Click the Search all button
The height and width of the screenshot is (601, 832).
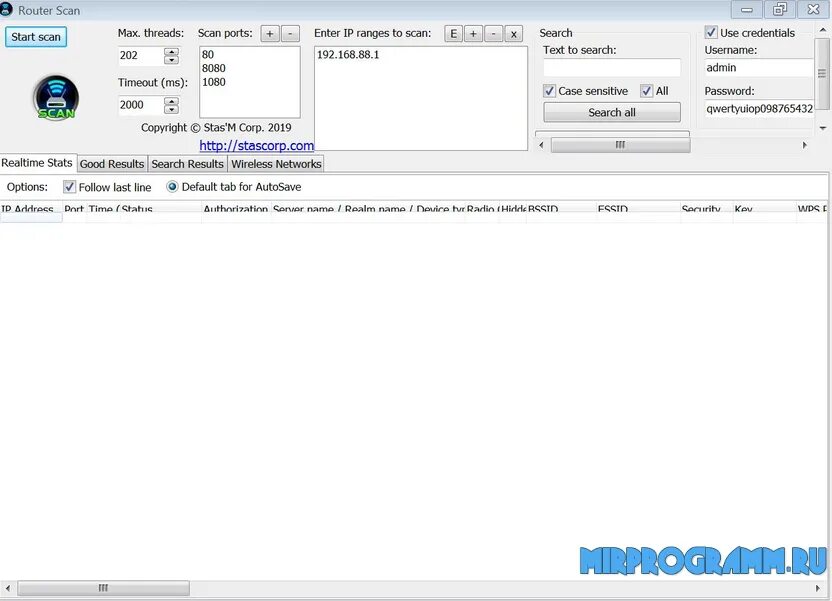coord(612,112)
